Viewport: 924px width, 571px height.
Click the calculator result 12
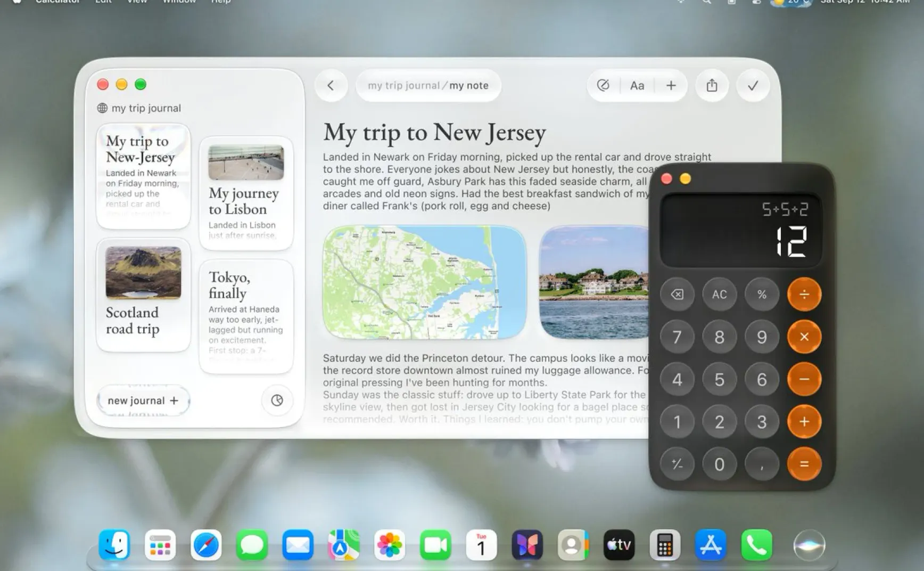(791, 241)
